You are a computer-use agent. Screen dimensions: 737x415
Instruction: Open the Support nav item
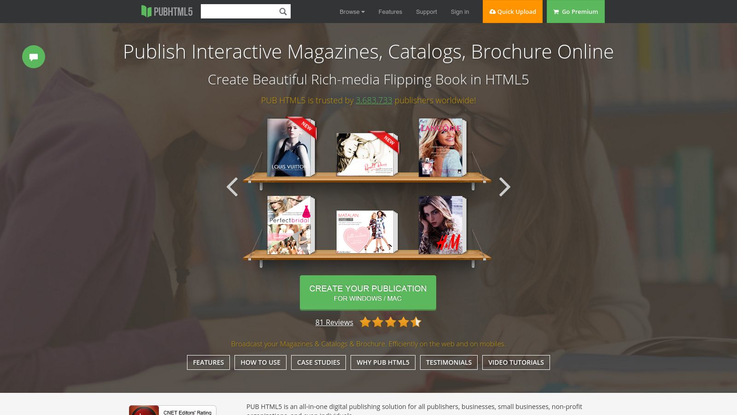tap(426, 12)
